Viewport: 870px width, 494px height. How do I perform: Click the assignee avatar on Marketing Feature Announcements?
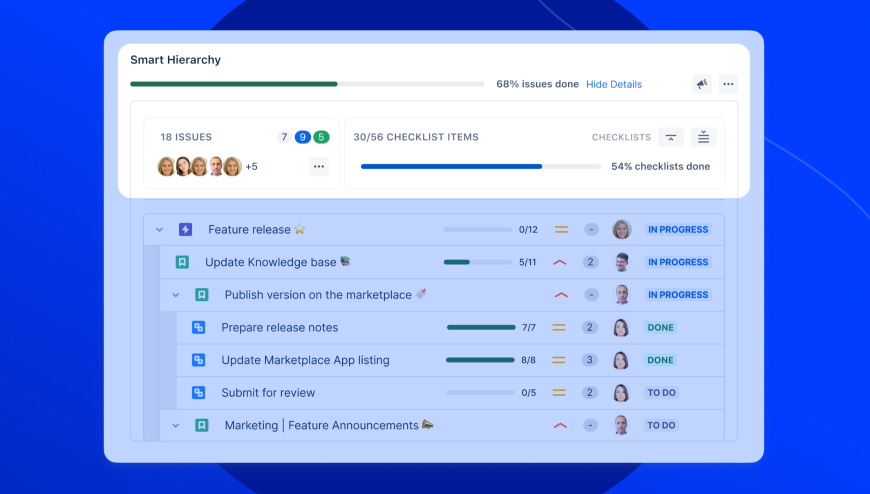click(621, 426)
